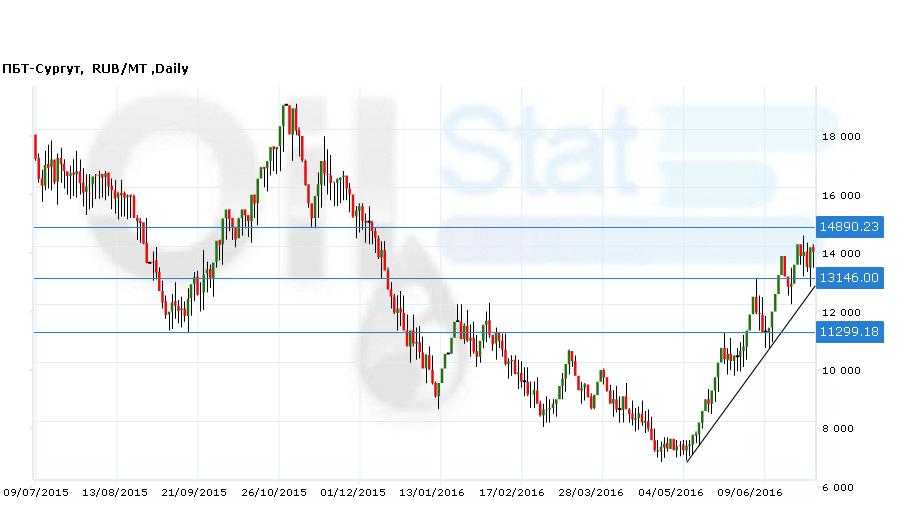Image resolution: width=909 pixels, height=509 pixels.
Task: Click the 21/09/2015 date marker
Action: 195,492
